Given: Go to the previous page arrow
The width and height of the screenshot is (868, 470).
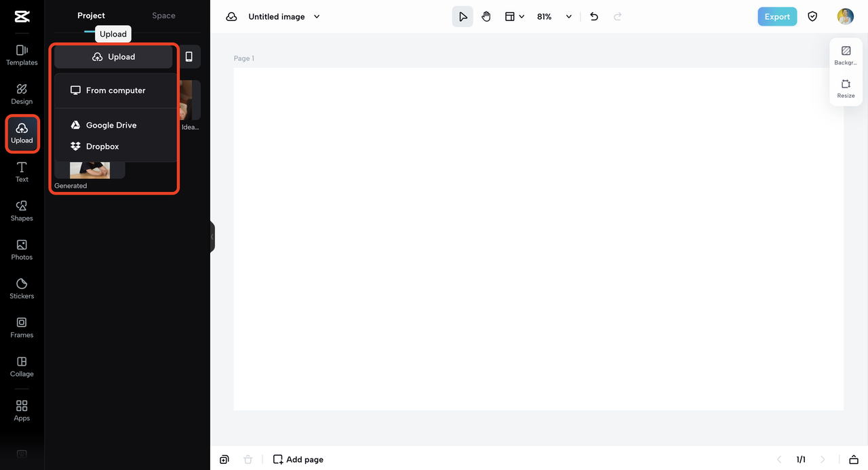Looking at the screenshot, I should [779, 459].
